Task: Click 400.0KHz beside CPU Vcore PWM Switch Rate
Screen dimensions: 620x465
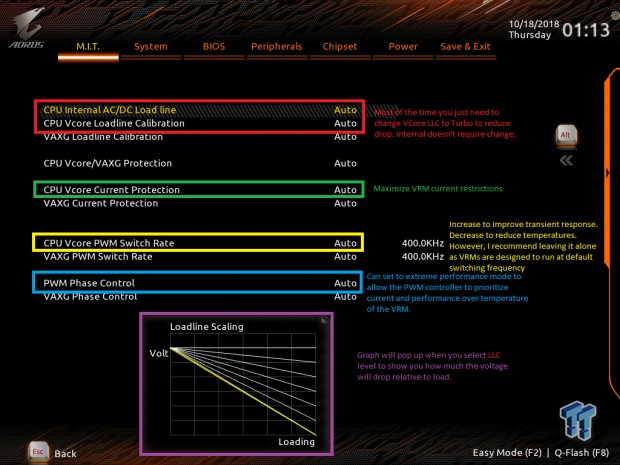Action: tap(423, 243)
